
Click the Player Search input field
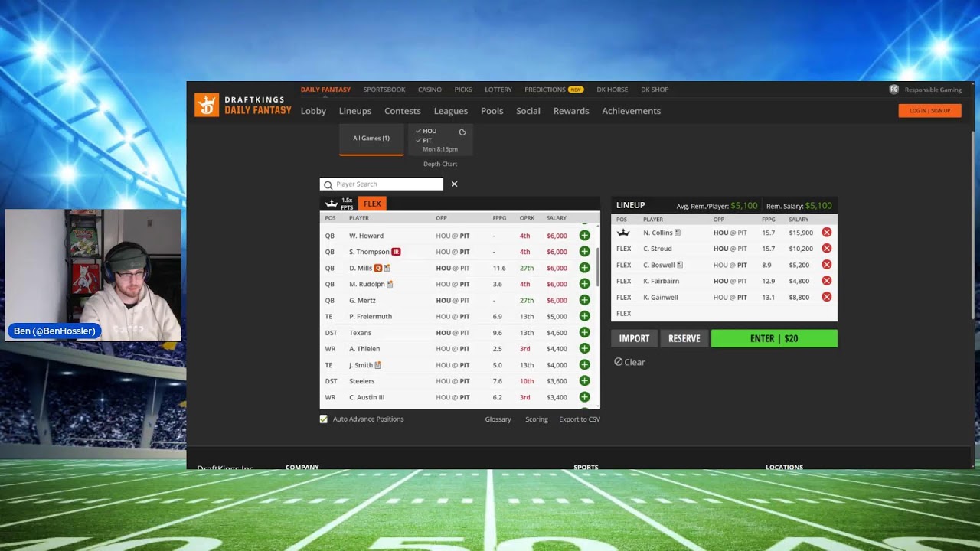pos(381,184)
